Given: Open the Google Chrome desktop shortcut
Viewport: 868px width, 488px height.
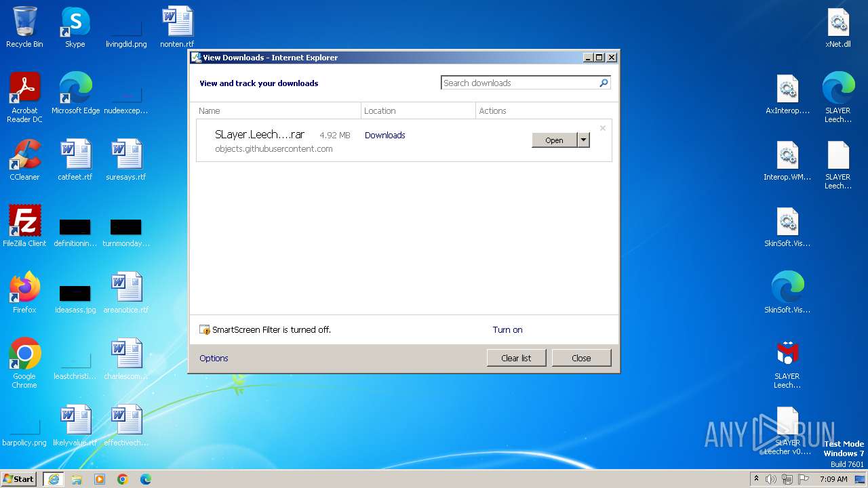Looking at the screenshot, I should [x=24, y=363].
